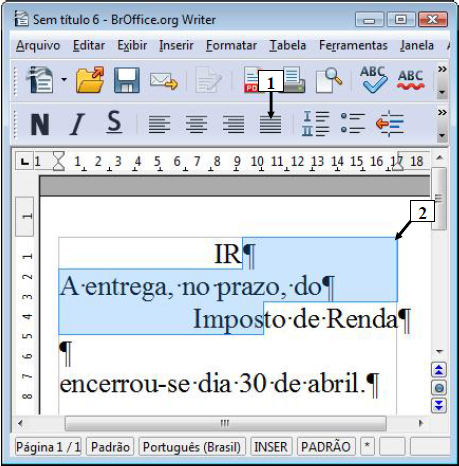
Task: Click horizontal scrollbar left arrow
Action: click(21, 423)
